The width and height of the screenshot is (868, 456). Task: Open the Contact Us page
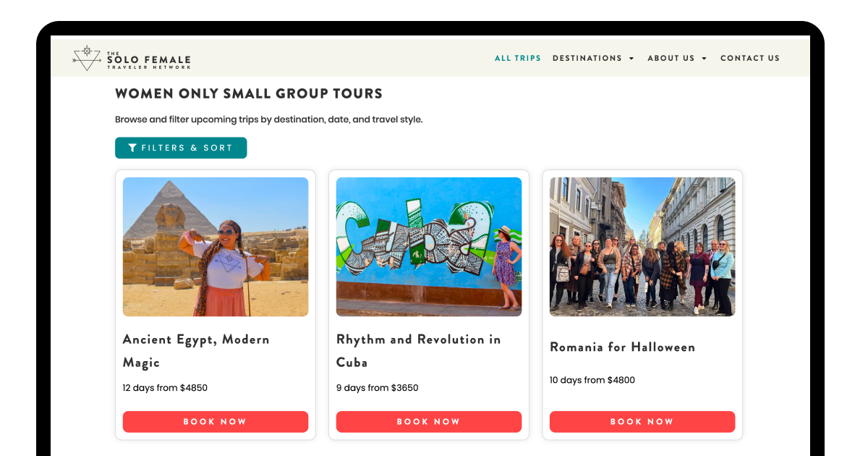750,58
